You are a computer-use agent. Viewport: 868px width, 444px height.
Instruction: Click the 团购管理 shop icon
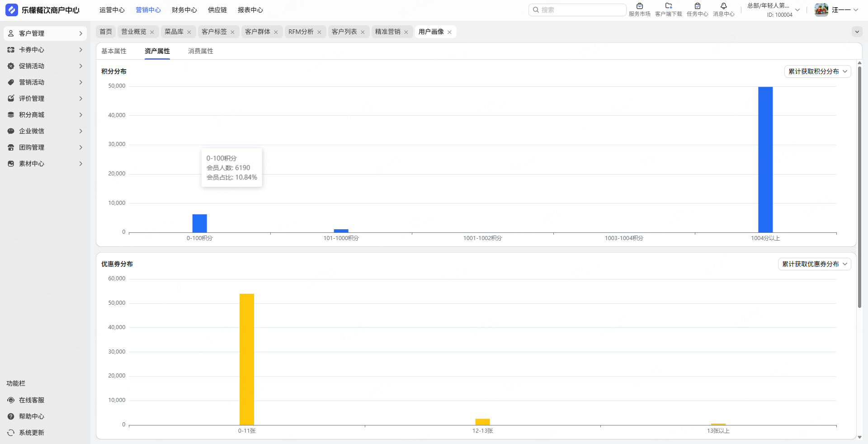pos(11,147)
